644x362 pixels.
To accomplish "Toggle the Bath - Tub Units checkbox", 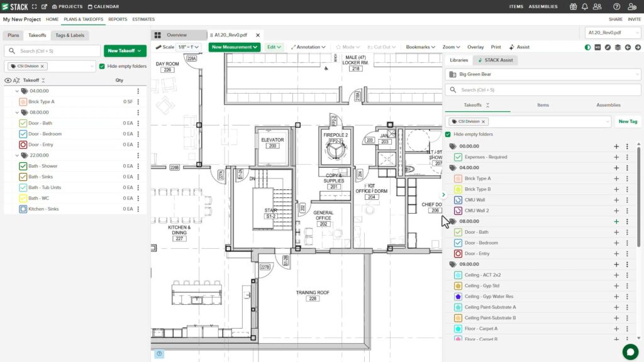I will [x=23, y=187].
